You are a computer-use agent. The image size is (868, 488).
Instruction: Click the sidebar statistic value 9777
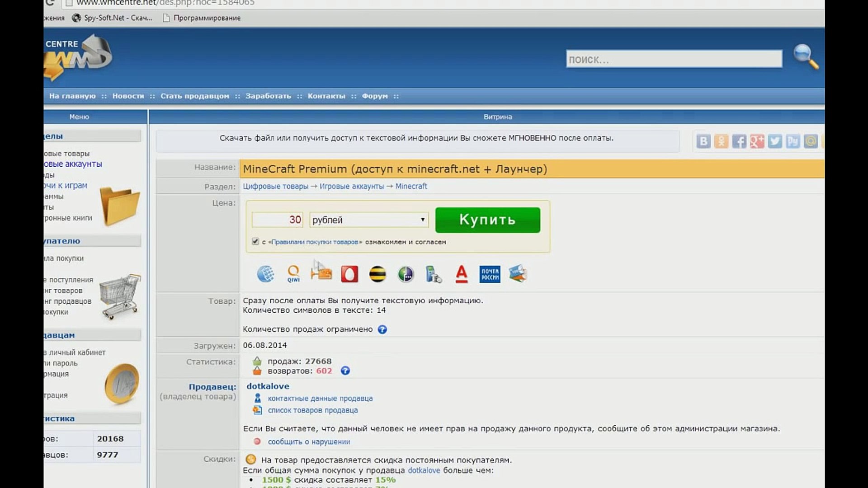point(107,455)
